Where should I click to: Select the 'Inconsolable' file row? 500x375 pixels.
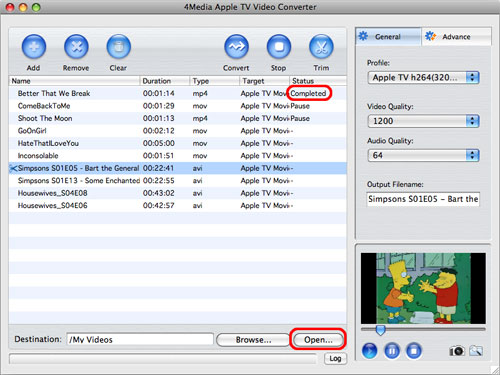coord(178,156)
